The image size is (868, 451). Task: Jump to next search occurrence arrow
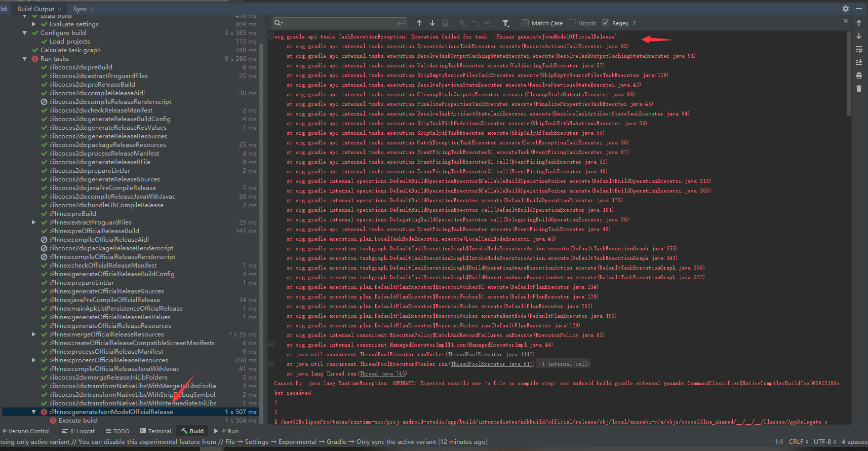pyautogui.click(x=432, y=23)
